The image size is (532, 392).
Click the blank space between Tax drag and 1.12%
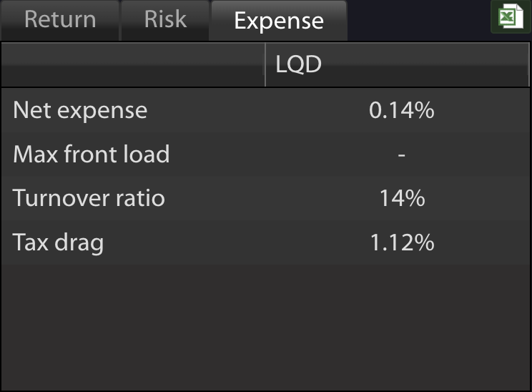[237, 242]
